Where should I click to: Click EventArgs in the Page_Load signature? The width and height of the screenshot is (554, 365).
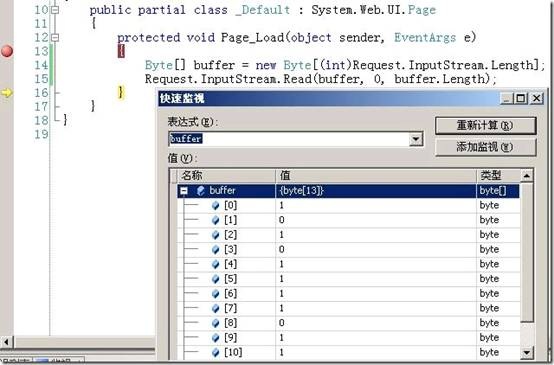(425, 37)
